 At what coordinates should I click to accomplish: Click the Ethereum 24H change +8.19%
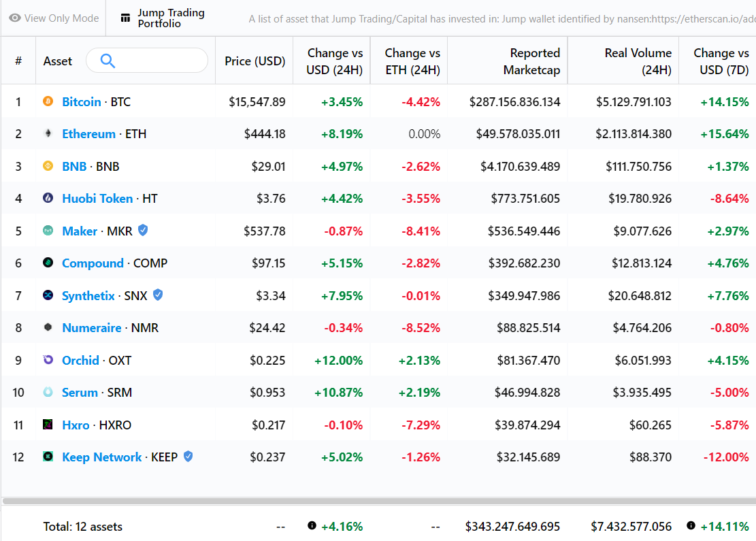pyautogui.click(x=342, y=134)
